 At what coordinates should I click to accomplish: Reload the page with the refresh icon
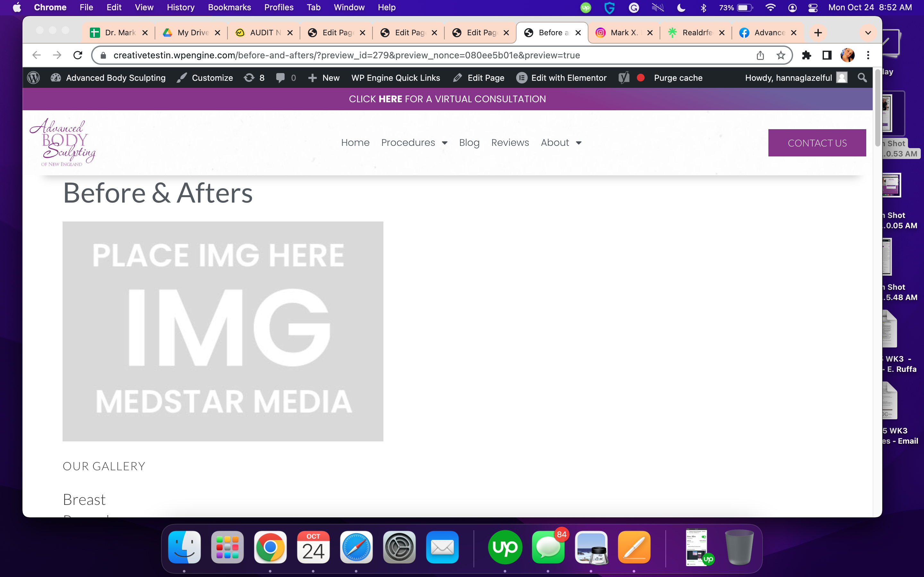pos(78,55)
